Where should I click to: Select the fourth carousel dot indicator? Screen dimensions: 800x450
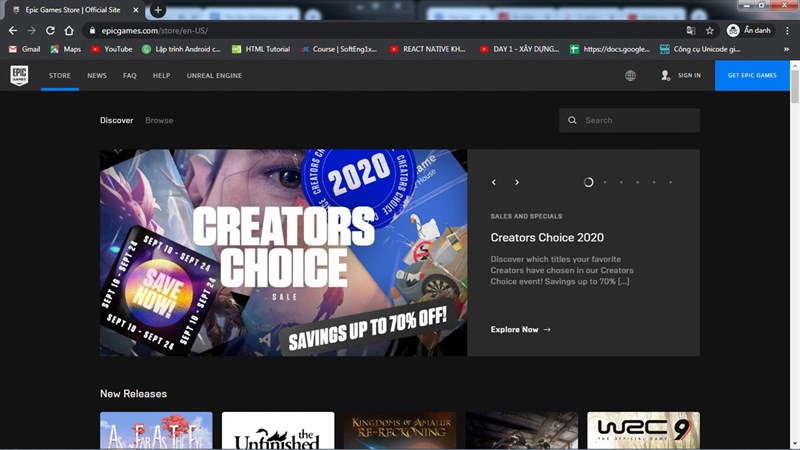click(638, 182)
